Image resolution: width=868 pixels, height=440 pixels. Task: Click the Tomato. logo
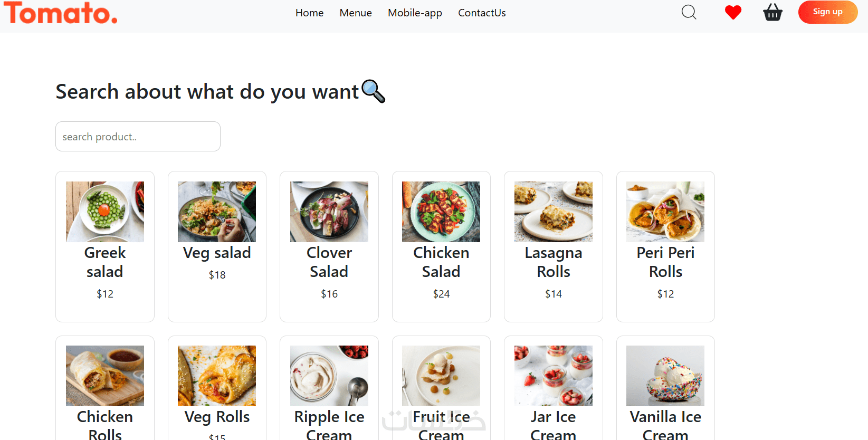[61, 13]
